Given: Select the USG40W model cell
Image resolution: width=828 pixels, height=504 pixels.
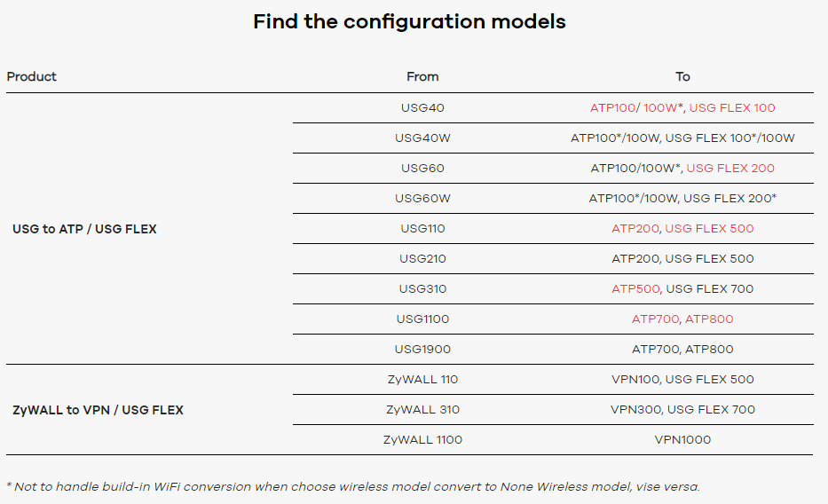Looking at the screenshot, I should pos(422,138).
